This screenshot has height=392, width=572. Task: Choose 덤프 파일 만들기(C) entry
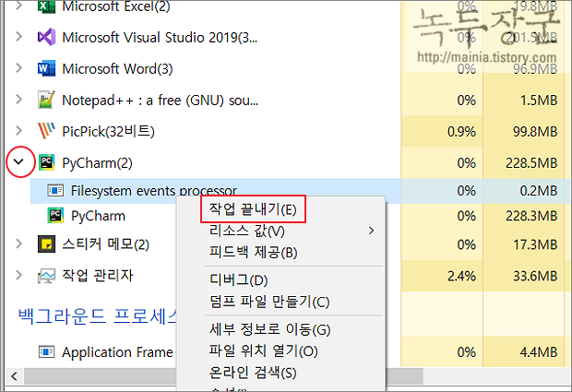269,302
